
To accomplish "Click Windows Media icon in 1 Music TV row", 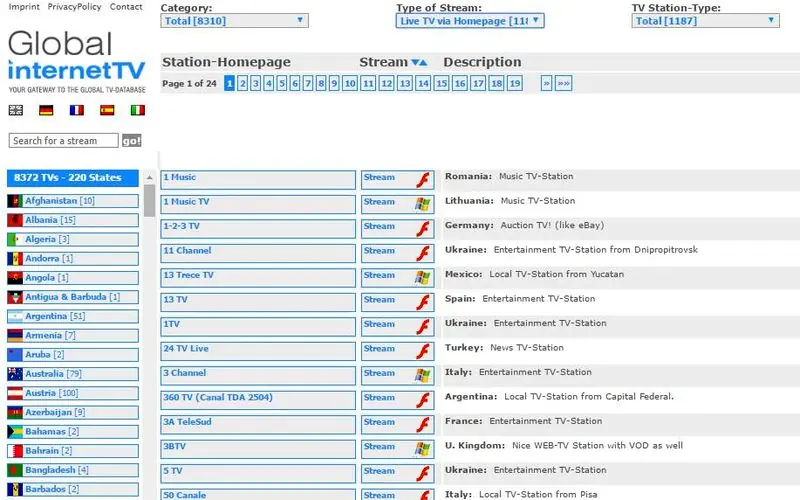I will (x=422, y=205).
